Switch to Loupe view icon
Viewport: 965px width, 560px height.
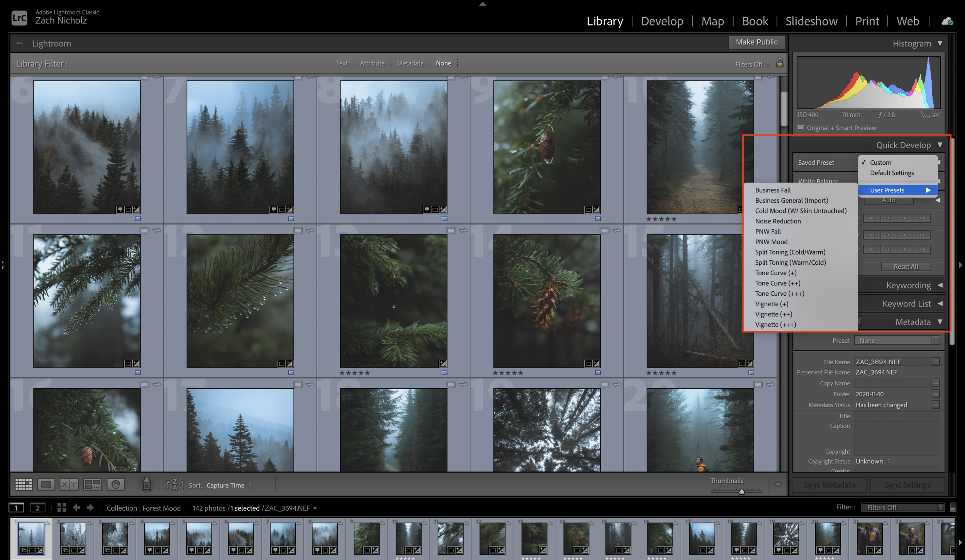[x=46, y=485]
